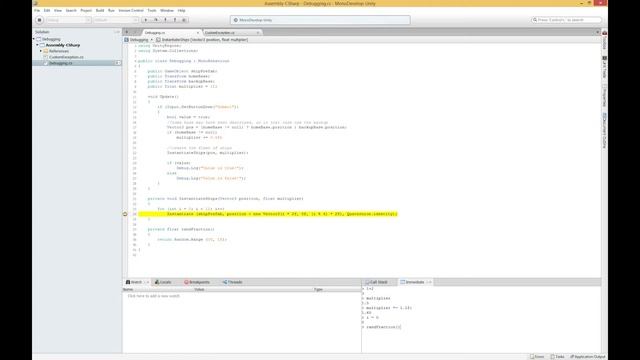Open the Project menu
Viewport: 640px width, 360px height.
point(86,11)
